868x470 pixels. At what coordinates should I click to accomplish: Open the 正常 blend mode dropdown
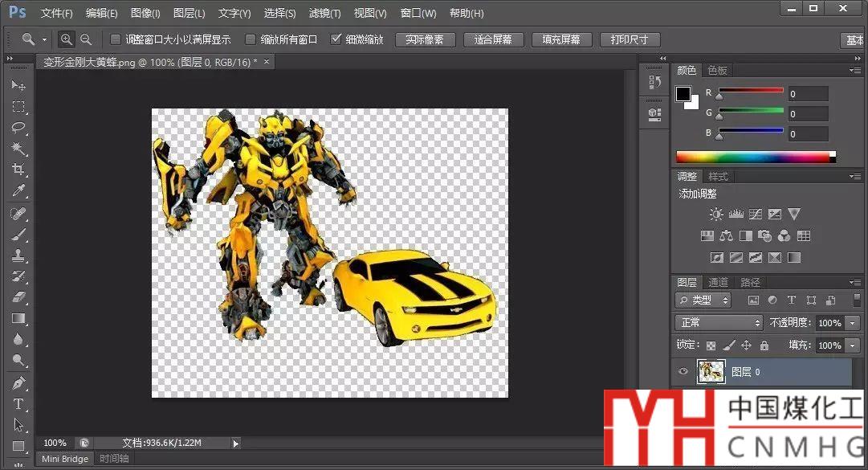click(x=719, y=323)
